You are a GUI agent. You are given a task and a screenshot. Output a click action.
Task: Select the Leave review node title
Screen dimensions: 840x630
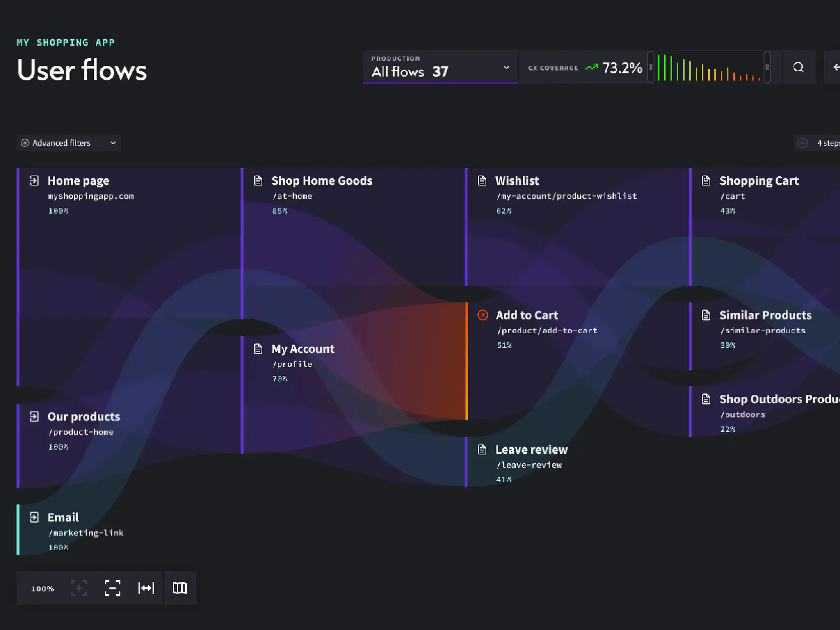tap(532, 450)
